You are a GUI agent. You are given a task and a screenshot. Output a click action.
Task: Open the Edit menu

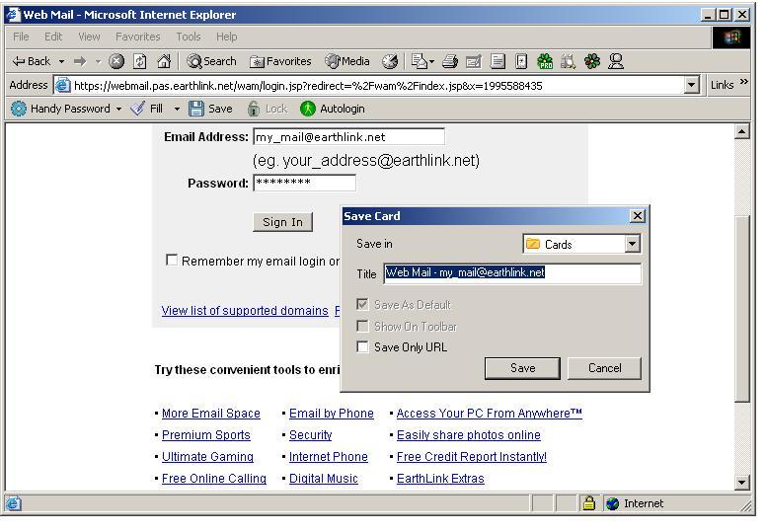(x=53, y=37)
